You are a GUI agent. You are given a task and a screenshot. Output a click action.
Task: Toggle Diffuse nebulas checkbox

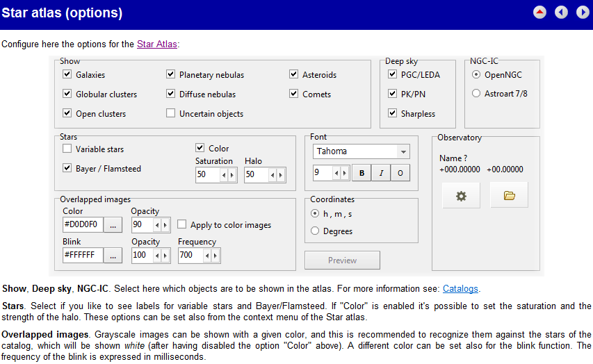click(x=170, y=93)
